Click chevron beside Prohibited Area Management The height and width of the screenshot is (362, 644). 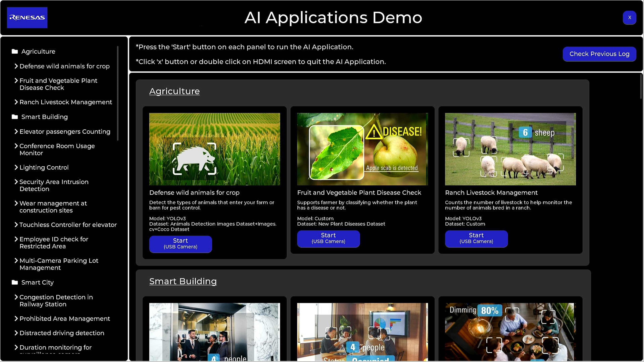pyautogui.click(x=16, y=319)
